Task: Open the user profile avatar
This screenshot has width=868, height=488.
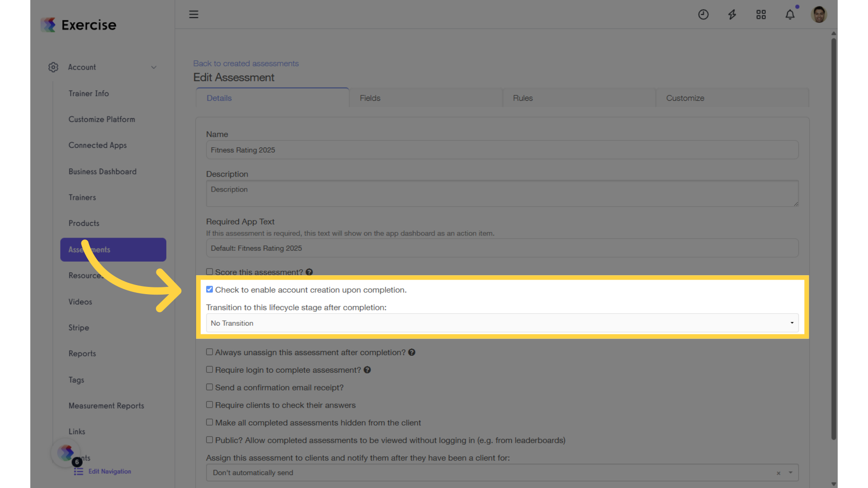Action: (x=819, y=14)
